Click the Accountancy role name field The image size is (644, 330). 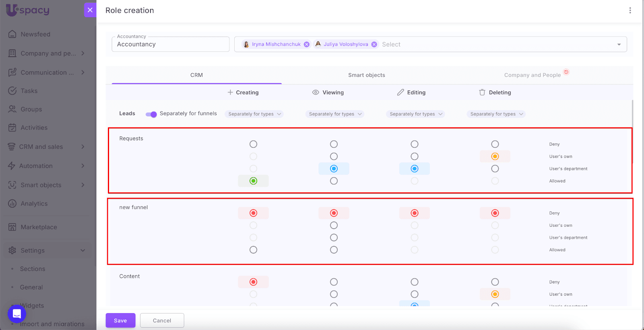tap(170, 45)
